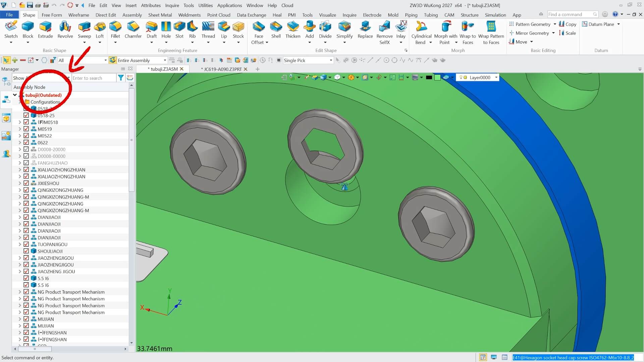The width and height of the screenshot is (644, 362).
Task: Click the Pattern Geometry button
Action: 530,24
